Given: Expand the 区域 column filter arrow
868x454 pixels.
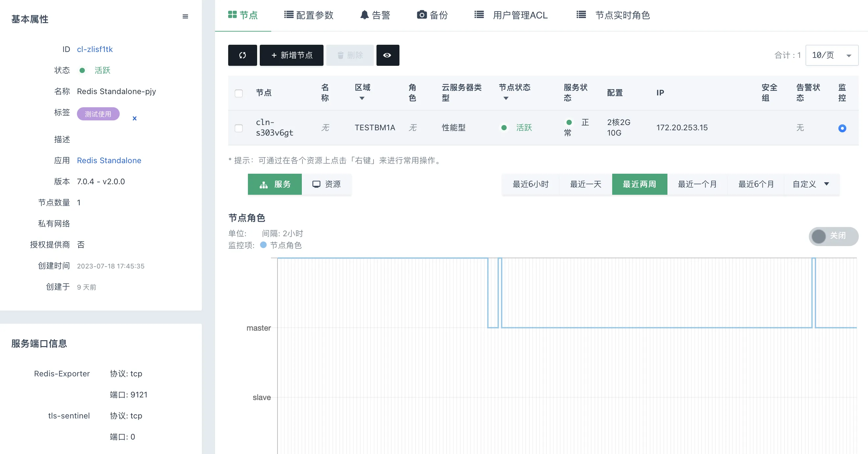Looking at the screenshot, I should coord(362,98).
